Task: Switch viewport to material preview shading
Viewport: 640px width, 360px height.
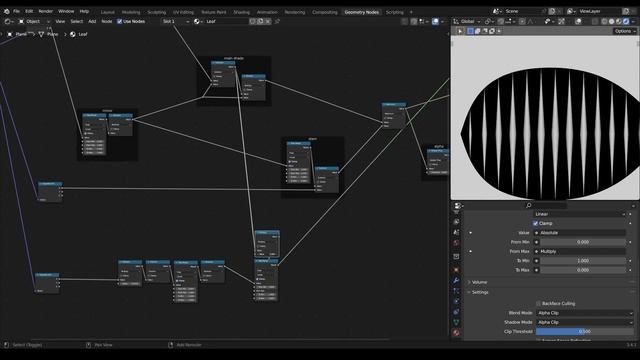Action: click(x=619, y=21)
